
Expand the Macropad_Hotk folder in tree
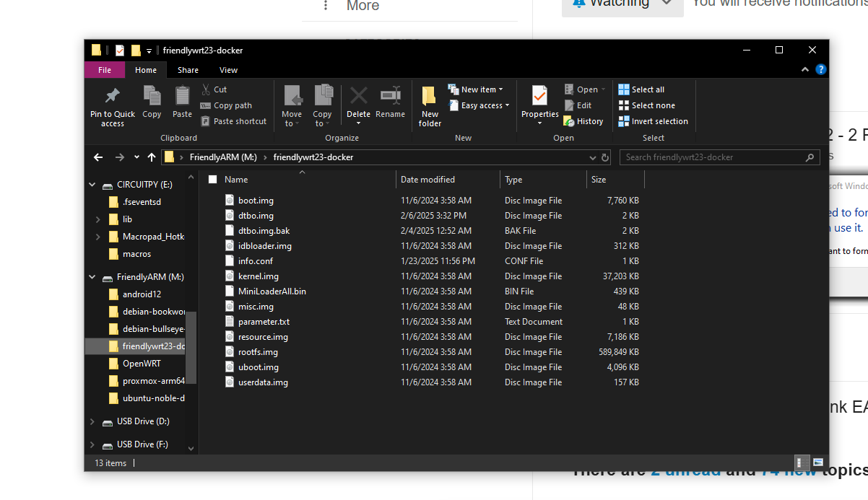coord(97,237)
